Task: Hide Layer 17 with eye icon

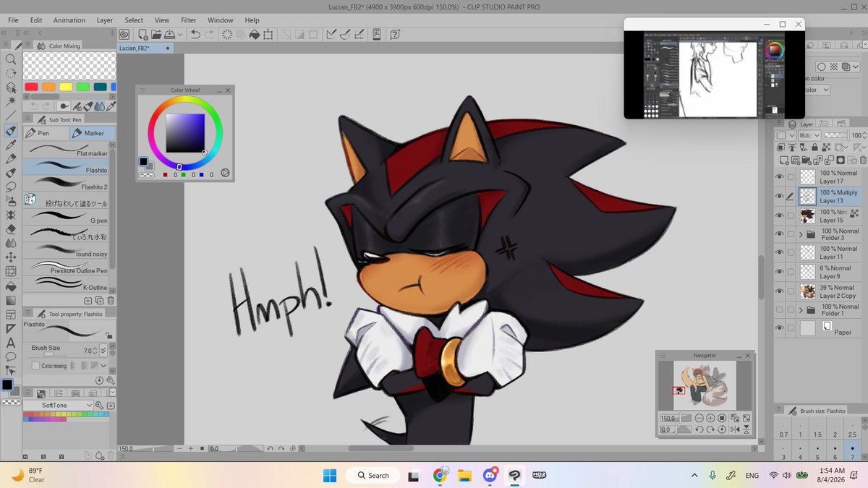Action: coord(780,177)
